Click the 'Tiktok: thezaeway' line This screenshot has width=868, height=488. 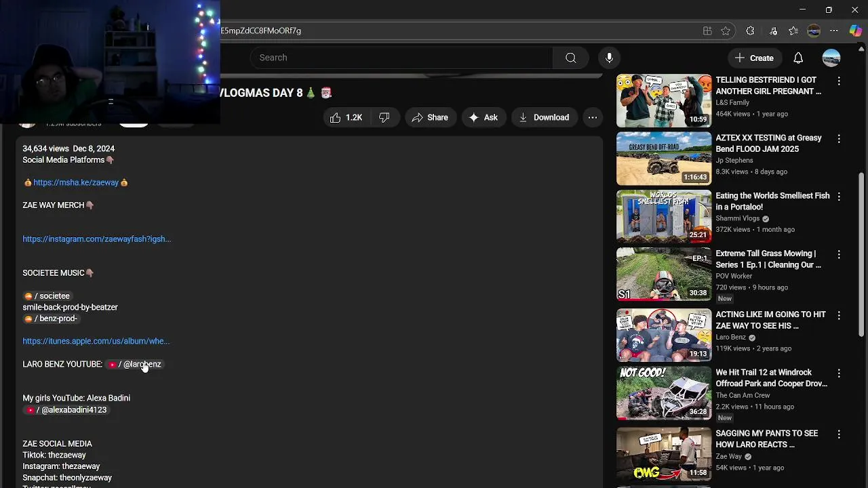point(54,455)
